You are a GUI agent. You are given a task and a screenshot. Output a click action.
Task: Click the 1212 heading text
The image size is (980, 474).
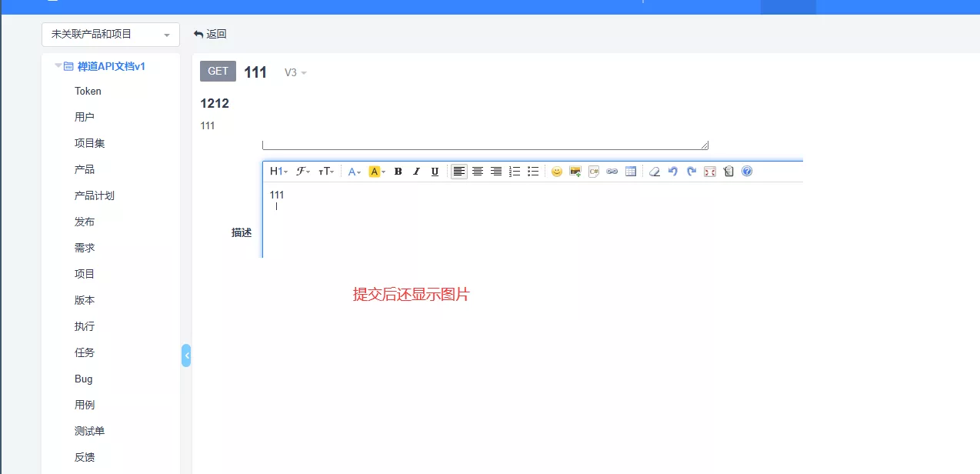click(x=215, y=103)
